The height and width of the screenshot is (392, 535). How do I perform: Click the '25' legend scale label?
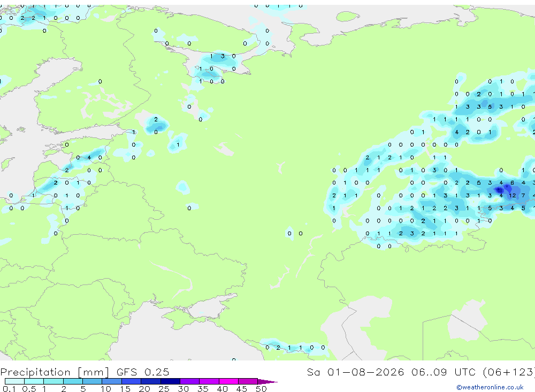(x=164, y=389)
